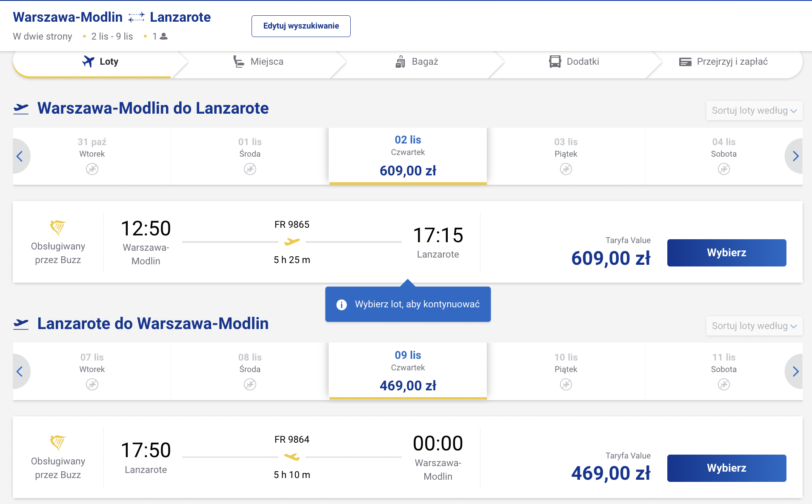Screen dimensions: 812x504
Task: Click the passenger count person icon
Action: tap(164, 36)
